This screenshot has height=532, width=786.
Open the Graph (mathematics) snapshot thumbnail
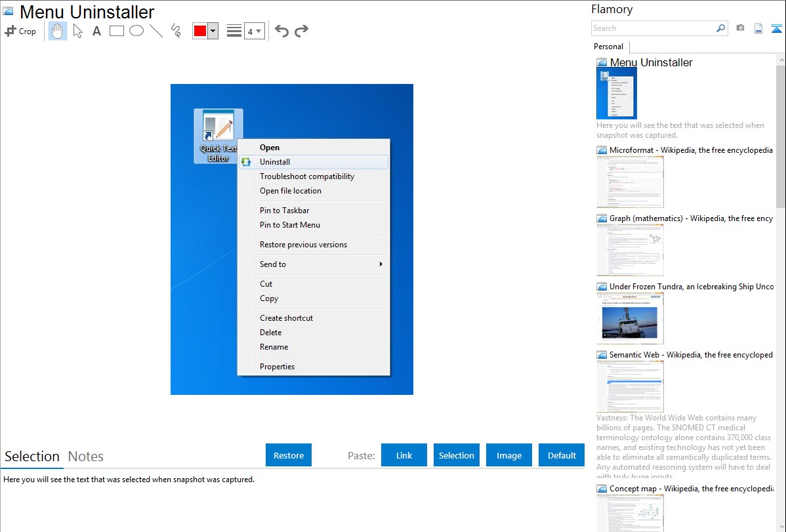pyautogui.click(x=630, y=250)
